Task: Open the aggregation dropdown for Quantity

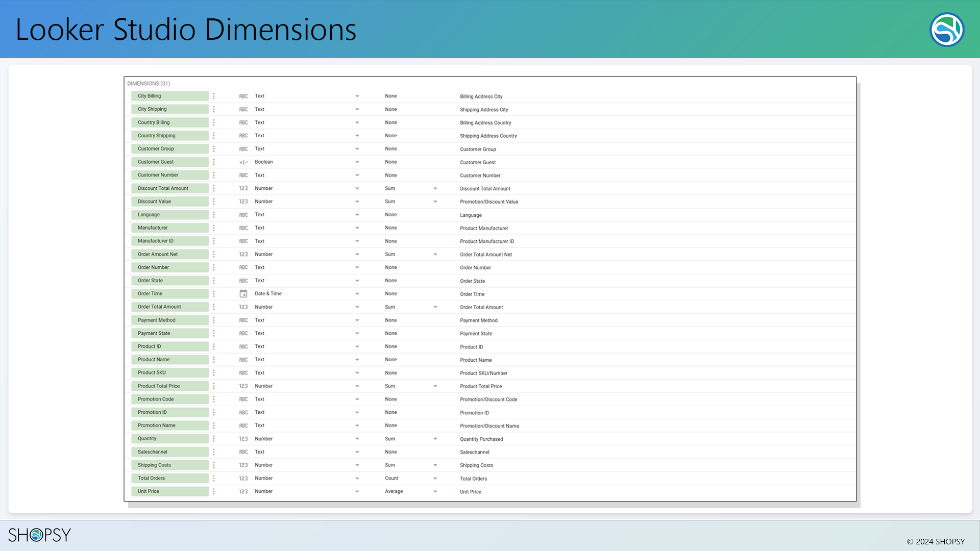Action: point(435,439)
